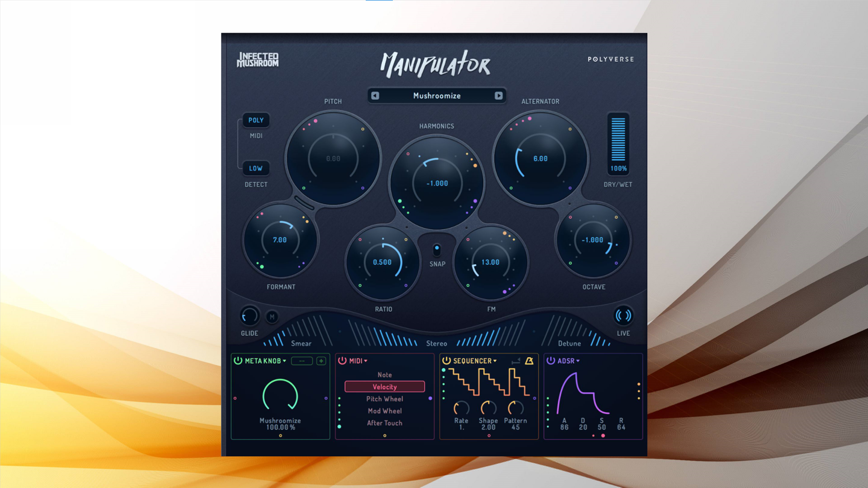The image size is (868, 488).
Task: Toggle the LIVE mode icon
Action: click(623, 315)
